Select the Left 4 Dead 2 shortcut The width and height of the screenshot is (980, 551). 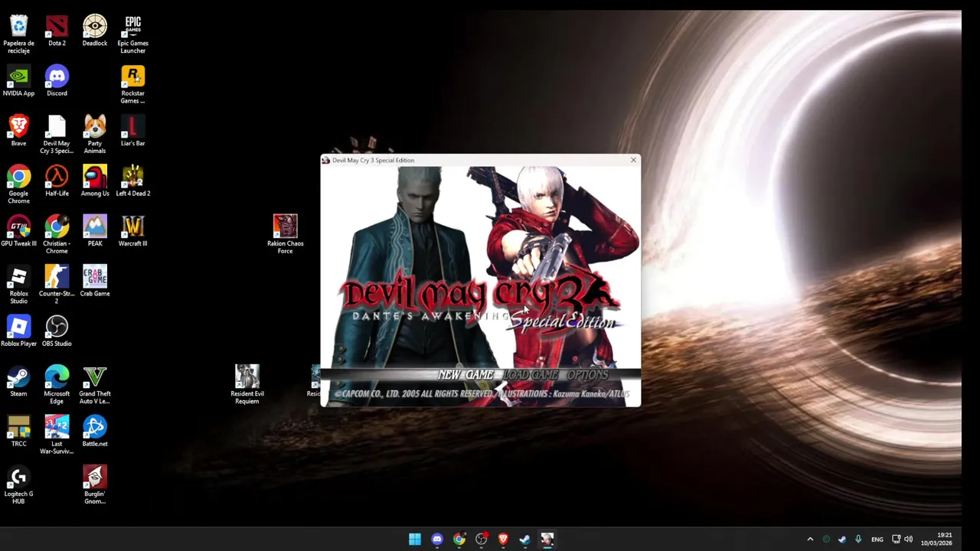(x=132, y=181)
